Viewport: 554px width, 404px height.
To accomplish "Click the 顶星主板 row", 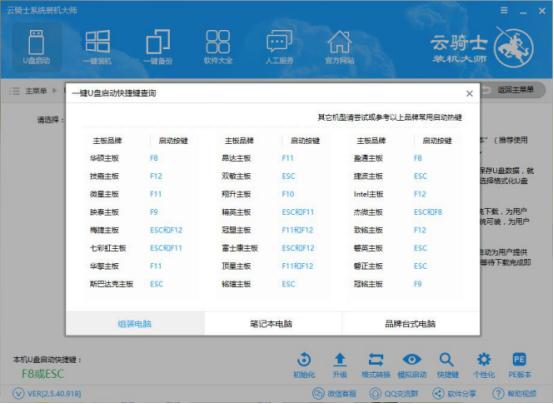I will pyautogui.click(x=272, y=266).
